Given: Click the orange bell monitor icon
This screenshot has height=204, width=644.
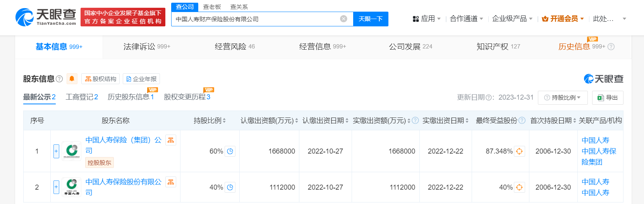Looking at the screenshot, I should [x=72, y=79].
